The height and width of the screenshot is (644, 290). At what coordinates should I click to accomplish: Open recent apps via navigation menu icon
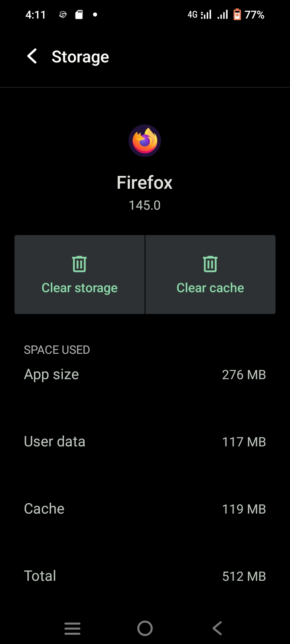pyautogui.click(x=72, y=628)
